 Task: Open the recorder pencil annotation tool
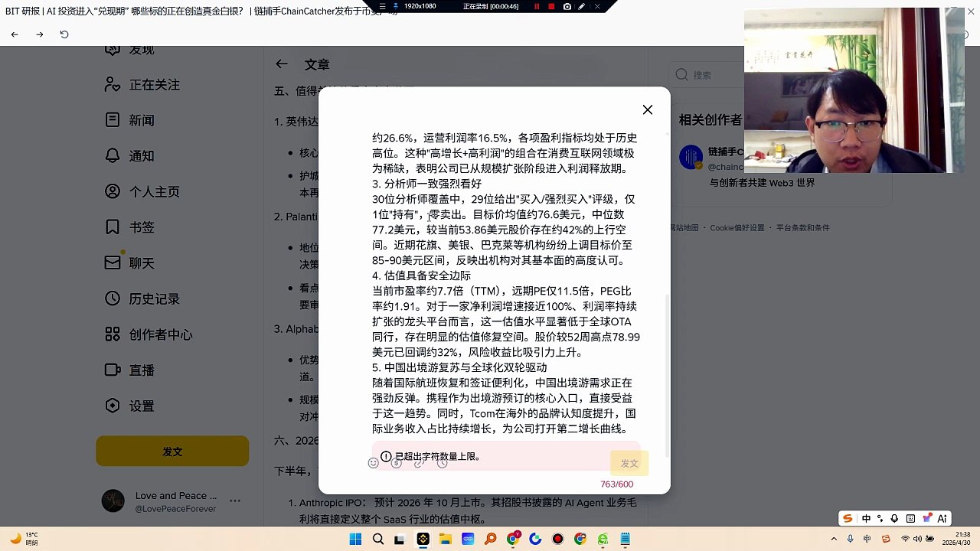click(582, 6)
